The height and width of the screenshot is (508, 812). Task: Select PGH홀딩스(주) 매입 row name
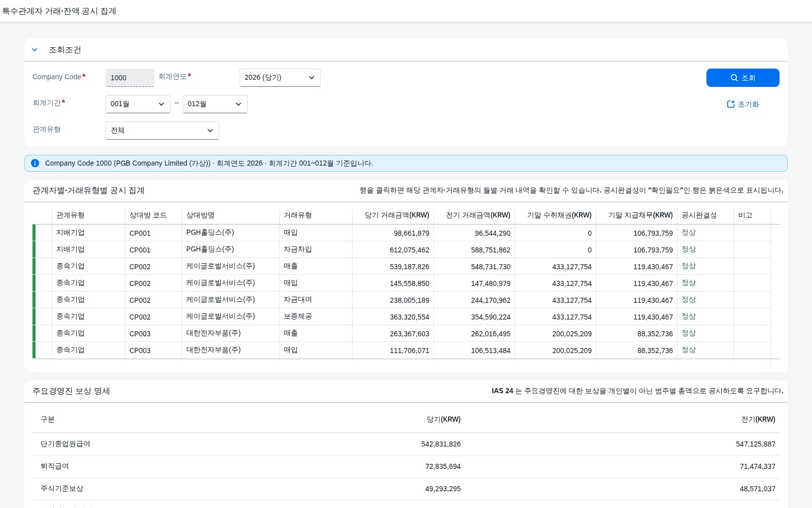[x=210, y=233]
